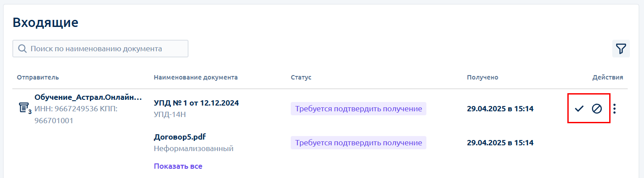
Task: Click the "Отправитель" column header
Action: pyautogui.click(x=38, y=77)
